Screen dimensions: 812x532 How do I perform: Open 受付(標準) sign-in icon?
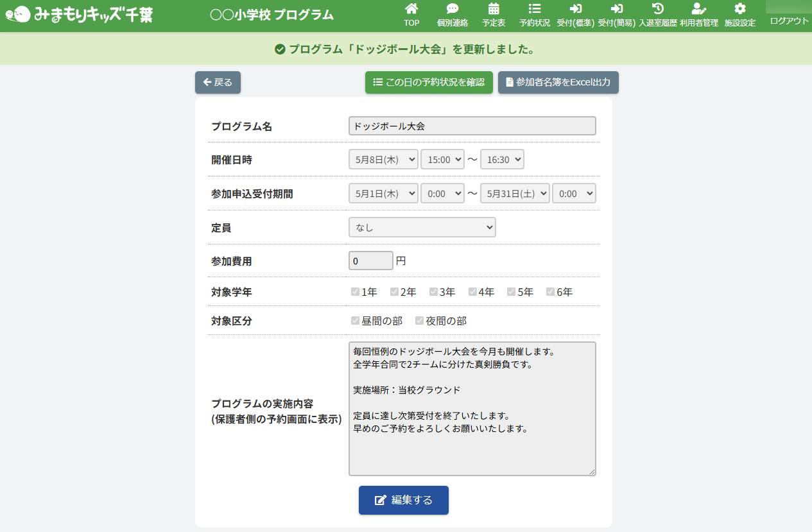coord(576,9)
